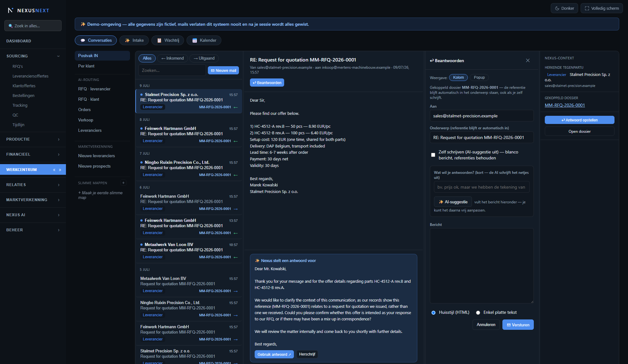
Task: Open Tijdlijn in sidebar
Action: (x=18, y=125)
